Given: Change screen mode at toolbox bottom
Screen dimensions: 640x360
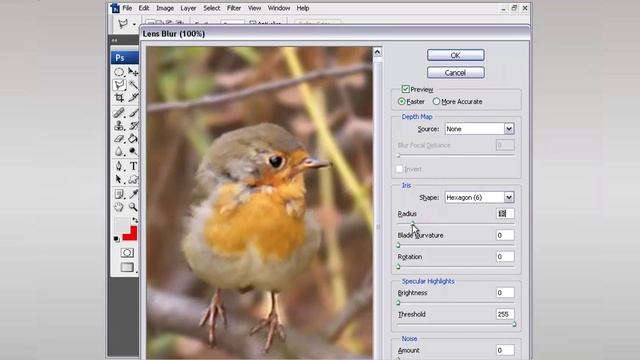Looking at the screenshot, I should pos(127,267).
